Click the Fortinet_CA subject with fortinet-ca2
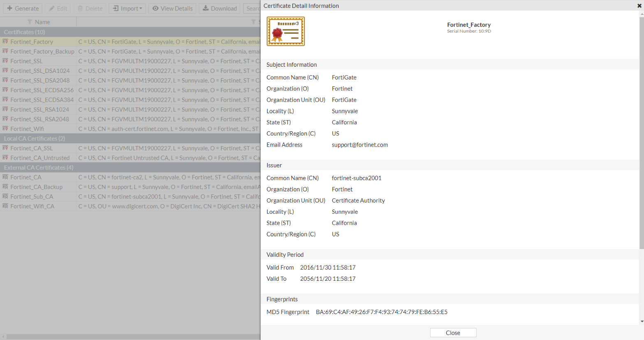Screen dimensions: 644x340 pos(169,177)
